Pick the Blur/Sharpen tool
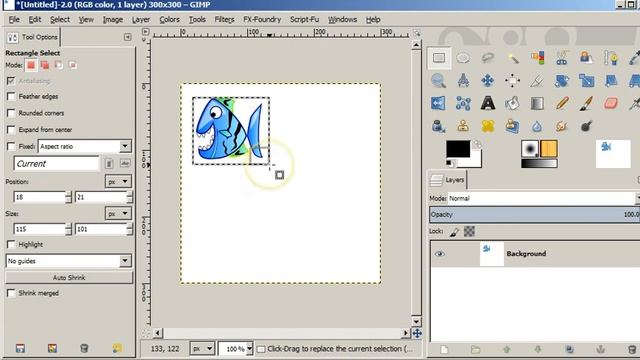The height and width of the screenshot is (360, 640). 538,126
